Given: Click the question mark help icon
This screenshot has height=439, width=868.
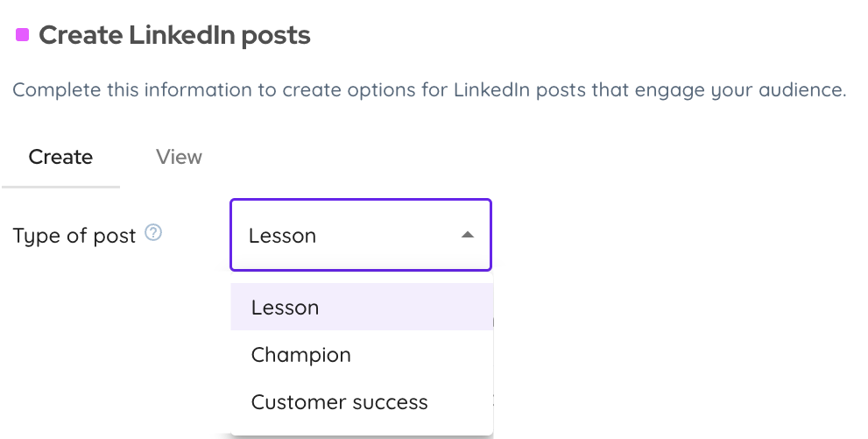Looking at the screenshot, I should [153, 233].
